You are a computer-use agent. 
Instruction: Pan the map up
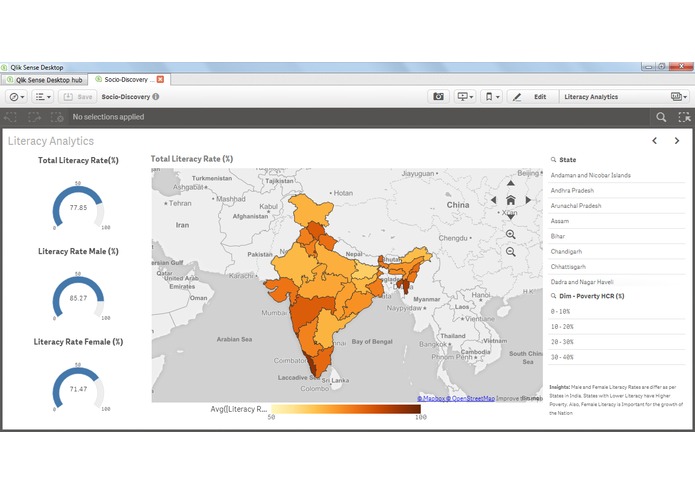pyautogui.click(x=511, y=183)
